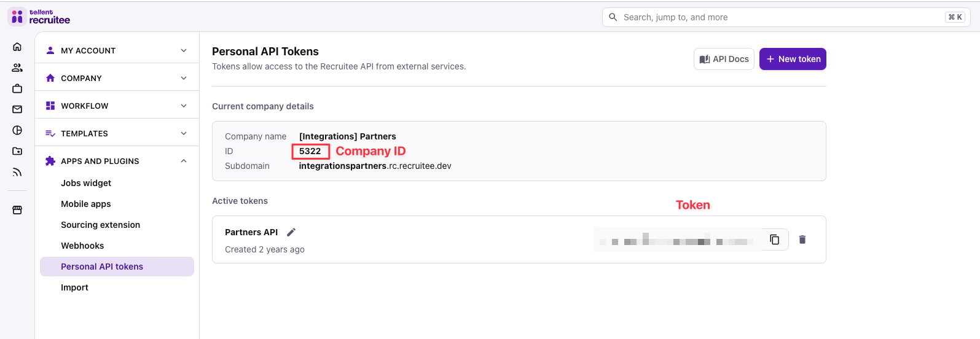The height and width of the screenshot is (339, 980).
Task: Click the Company house icon
Action: (50, 78)
